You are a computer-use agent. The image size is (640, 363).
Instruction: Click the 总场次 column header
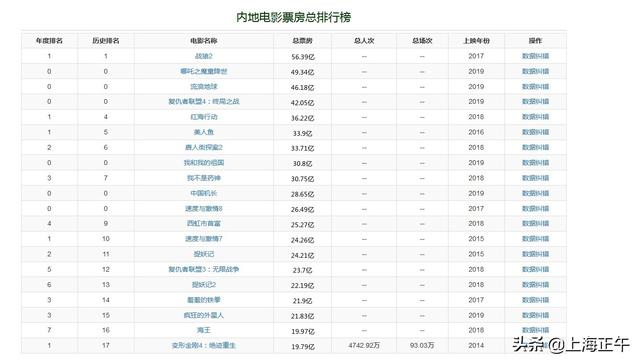[x=422, y=41]
